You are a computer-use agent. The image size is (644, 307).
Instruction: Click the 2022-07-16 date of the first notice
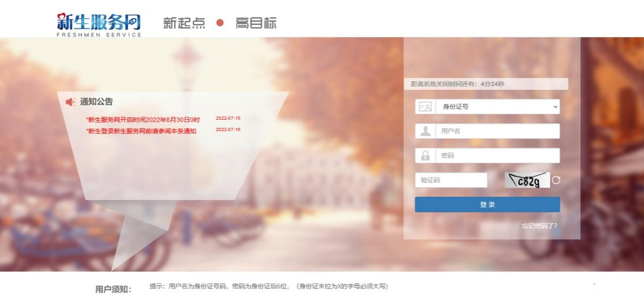point(228,118)
